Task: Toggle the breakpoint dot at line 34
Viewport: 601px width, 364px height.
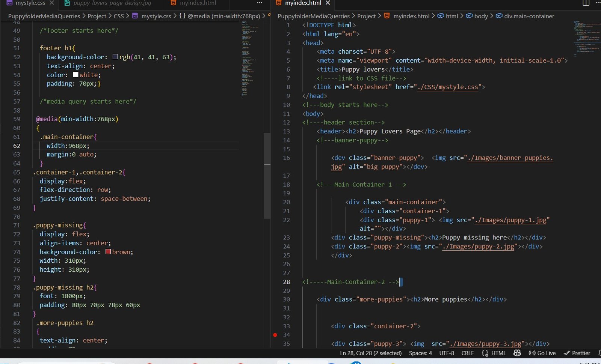Action: 275,335
